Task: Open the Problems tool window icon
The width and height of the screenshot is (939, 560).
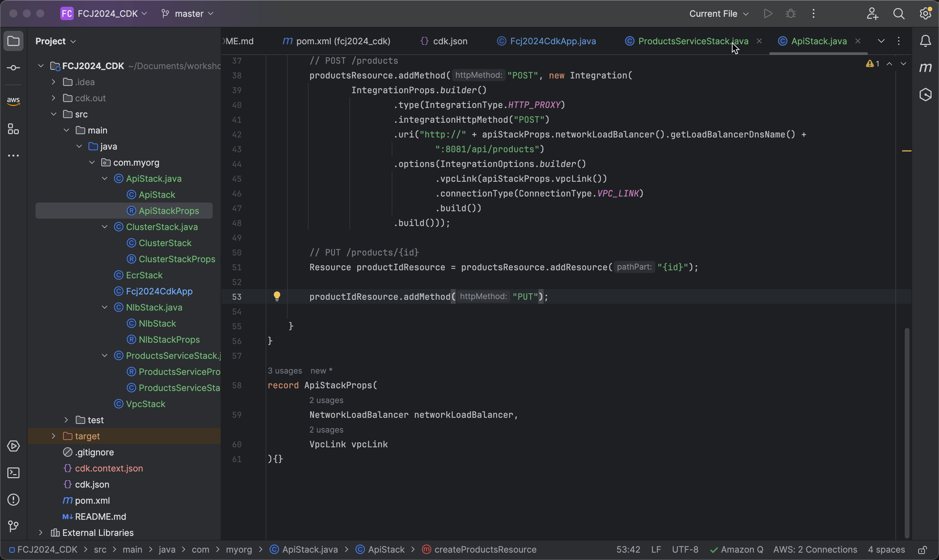Action: (13, 500)
